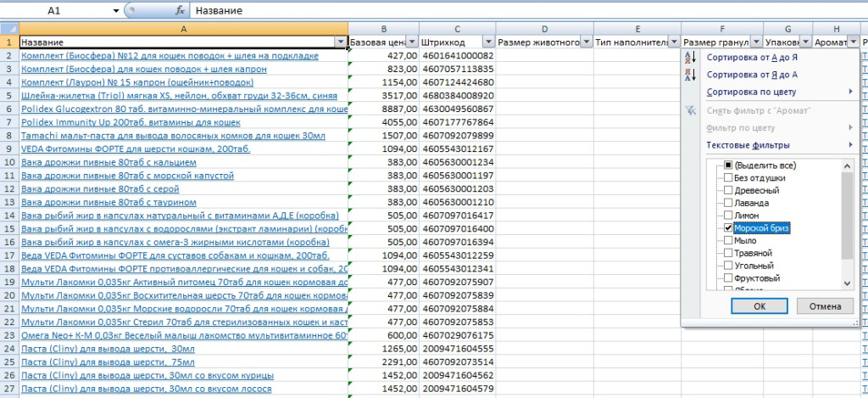The image size is (868, 398).
Task: Select the price cell "1265,00"
Action: coord(384,349)
